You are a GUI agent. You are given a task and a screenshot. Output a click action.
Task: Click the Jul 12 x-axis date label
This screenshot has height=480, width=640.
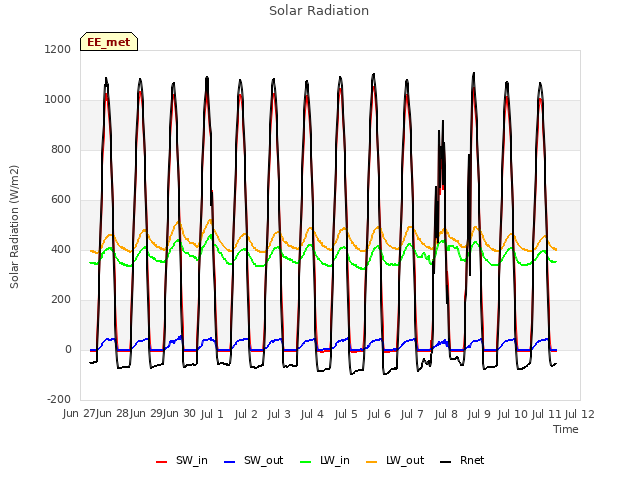coord(579,414)
